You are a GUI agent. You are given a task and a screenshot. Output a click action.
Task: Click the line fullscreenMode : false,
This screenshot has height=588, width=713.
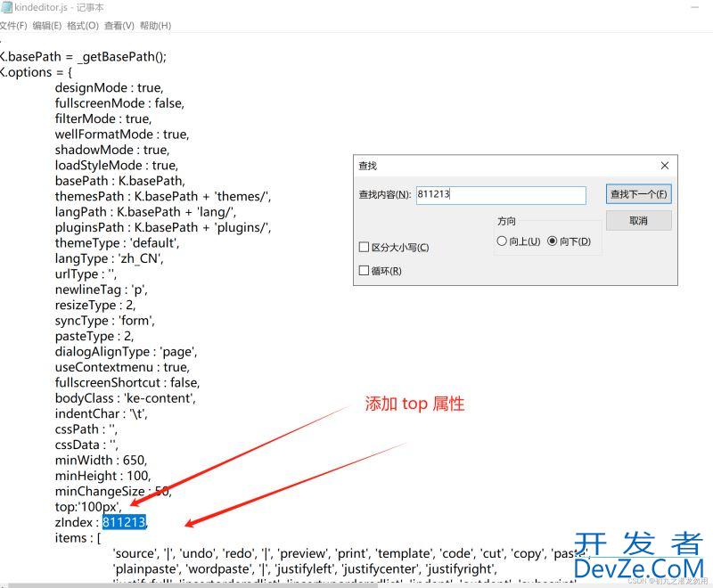pyautogui.click(x=119, y=103)
